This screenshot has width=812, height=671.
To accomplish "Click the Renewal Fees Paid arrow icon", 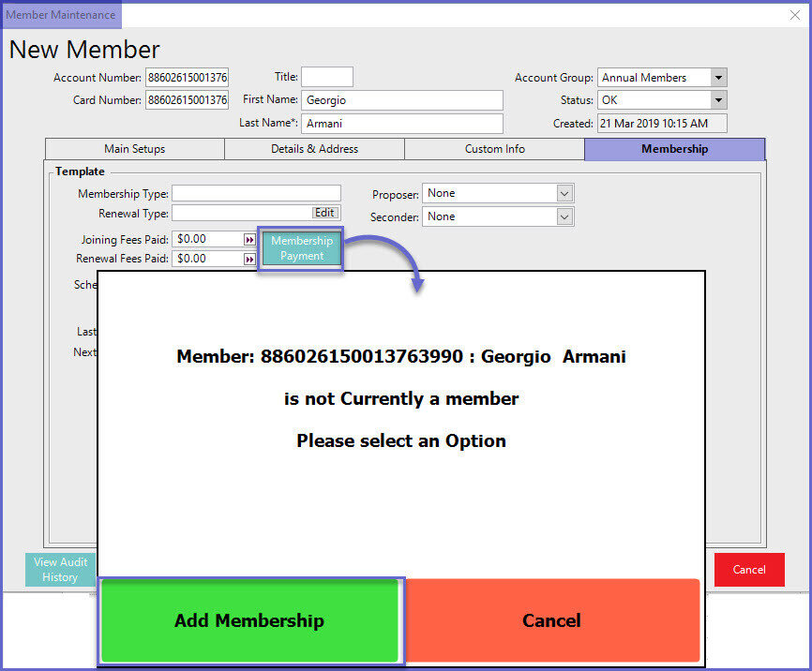I will (249, 259).
